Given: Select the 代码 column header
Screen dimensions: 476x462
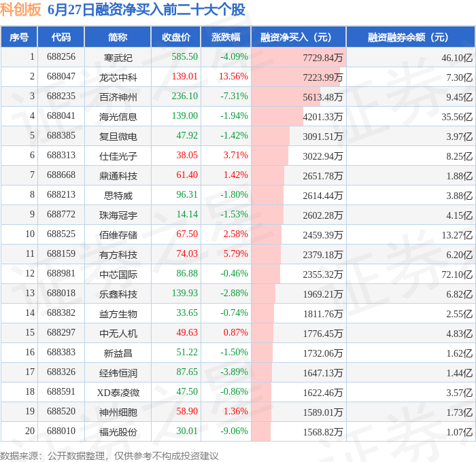Looking at the screenshot, I should point(61,37).
